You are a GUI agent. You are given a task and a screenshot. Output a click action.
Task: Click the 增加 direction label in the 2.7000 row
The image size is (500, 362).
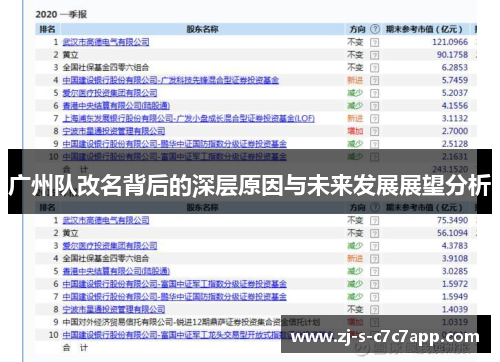pos(355,131)
